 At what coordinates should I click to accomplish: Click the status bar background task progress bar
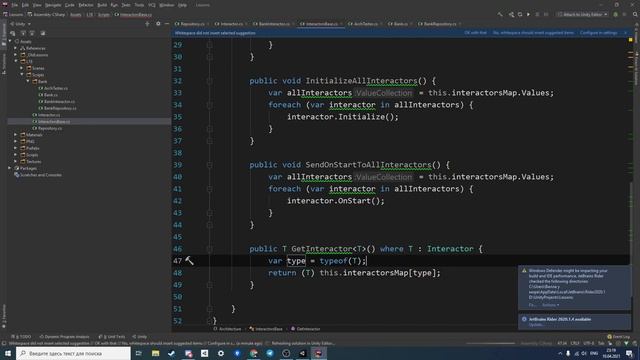[x=490, y=343]
